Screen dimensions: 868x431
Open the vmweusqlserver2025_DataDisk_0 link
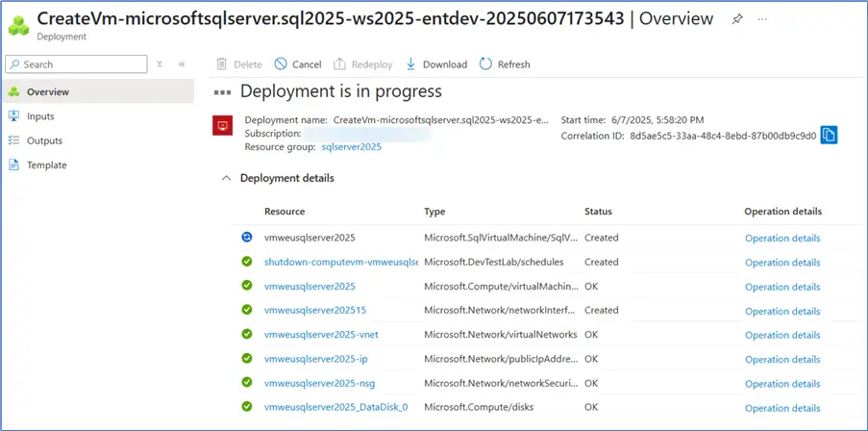tap(336, 407)
